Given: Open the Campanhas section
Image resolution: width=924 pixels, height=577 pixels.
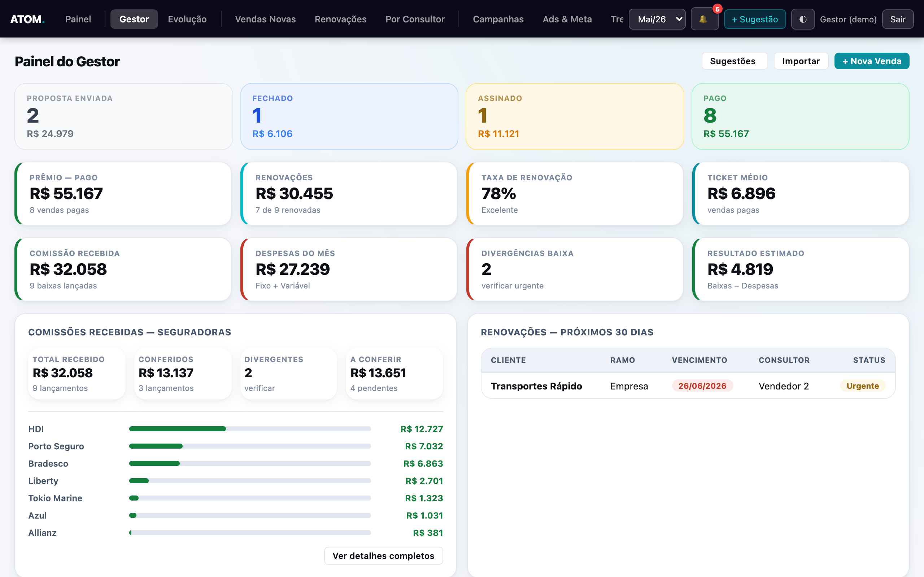Looking at the screenshot, I should pos(498,19).
